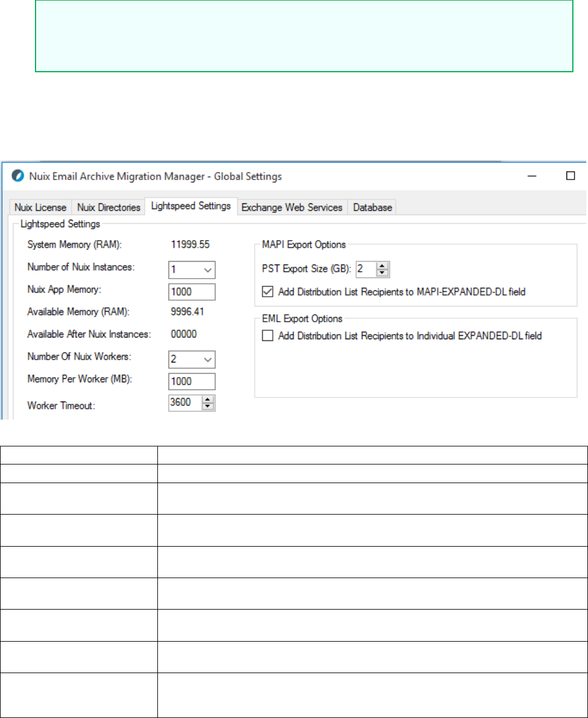Open the Nuix License tab

pos(41,207)
